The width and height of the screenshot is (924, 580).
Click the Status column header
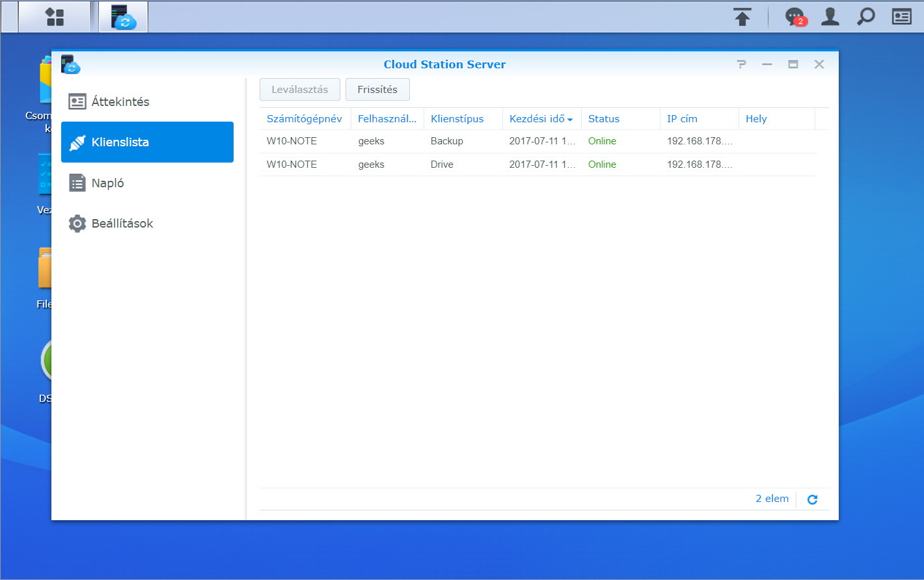603,119
